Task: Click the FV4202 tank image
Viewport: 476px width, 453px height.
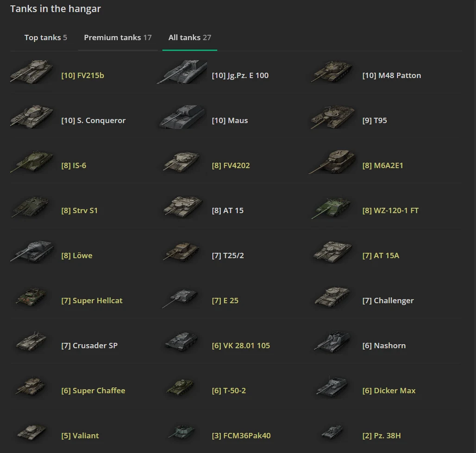Action: point(182,162)
